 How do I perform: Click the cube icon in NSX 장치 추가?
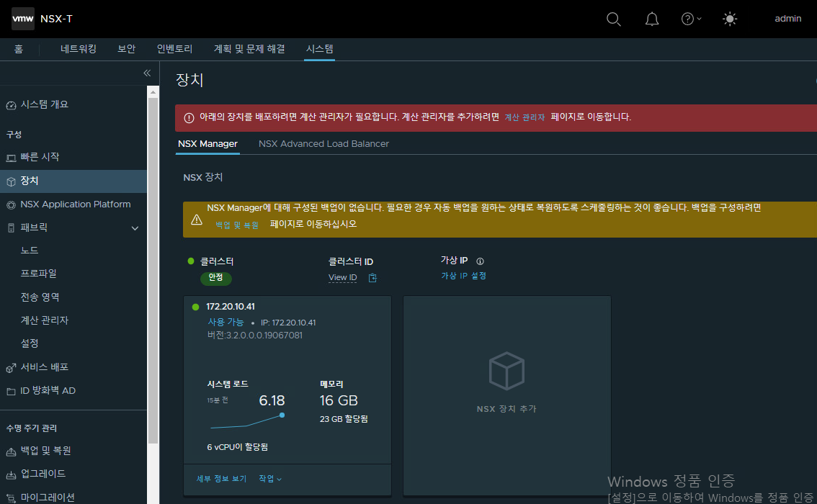(506, 371)
